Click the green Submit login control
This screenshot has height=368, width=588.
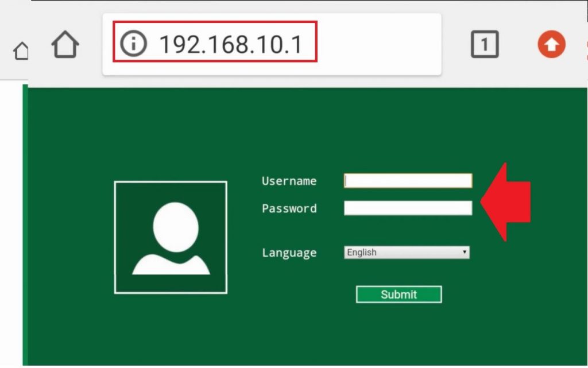coord(399,295)
